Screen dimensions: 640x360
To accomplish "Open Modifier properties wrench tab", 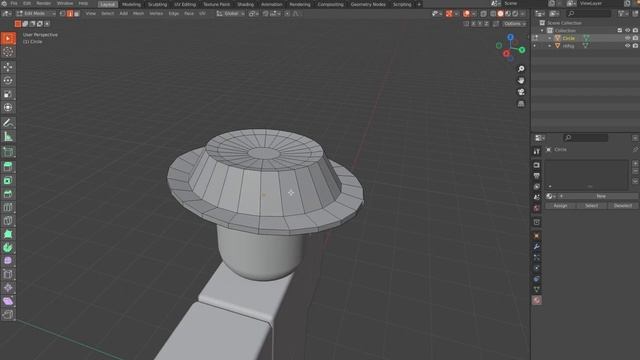I will [537, 247].
